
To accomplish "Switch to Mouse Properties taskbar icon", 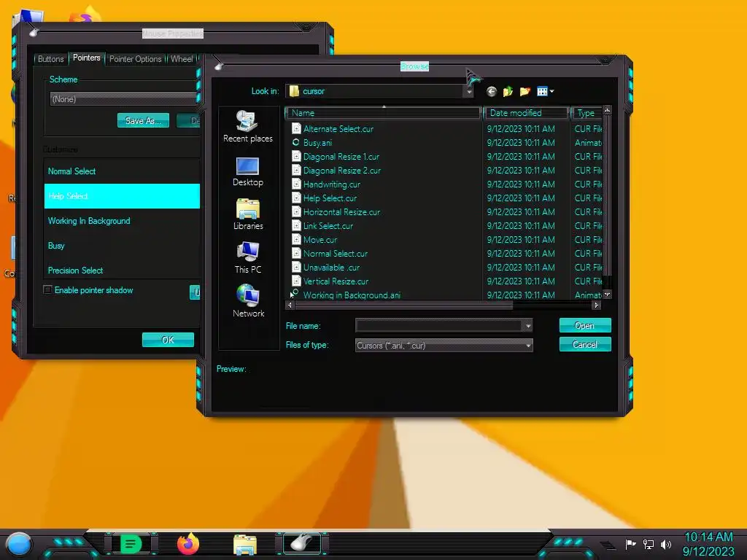I will pos(302,543).
